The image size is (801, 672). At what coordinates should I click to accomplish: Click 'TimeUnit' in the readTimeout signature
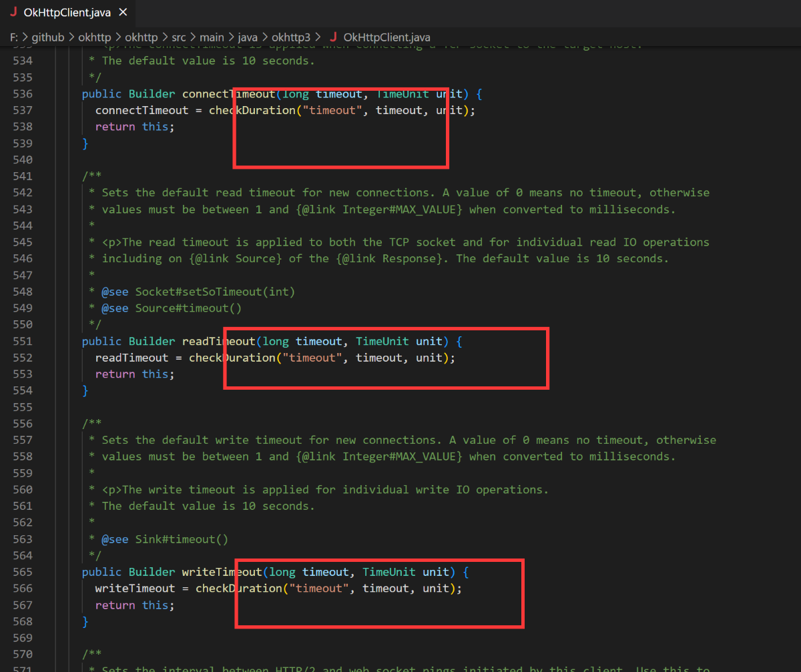[x=382, y=341]
